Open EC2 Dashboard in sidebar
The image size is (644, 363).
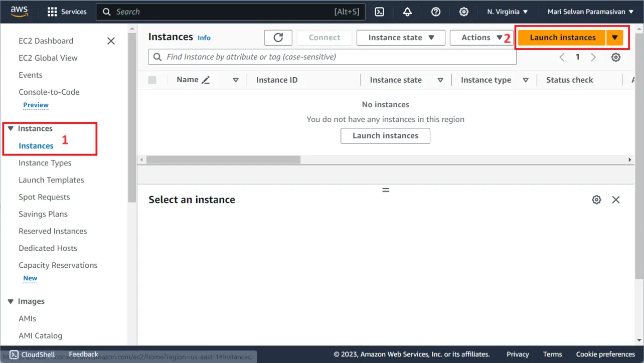tap(46, 41)
